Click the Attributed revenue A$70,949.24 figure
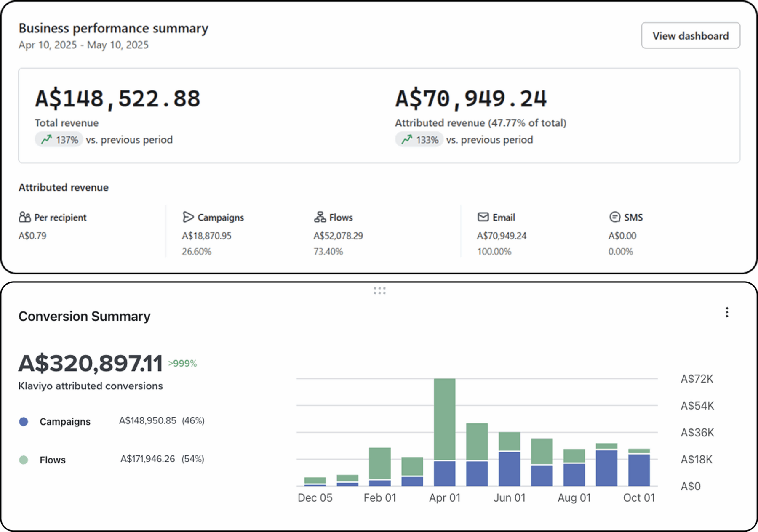 471,99
